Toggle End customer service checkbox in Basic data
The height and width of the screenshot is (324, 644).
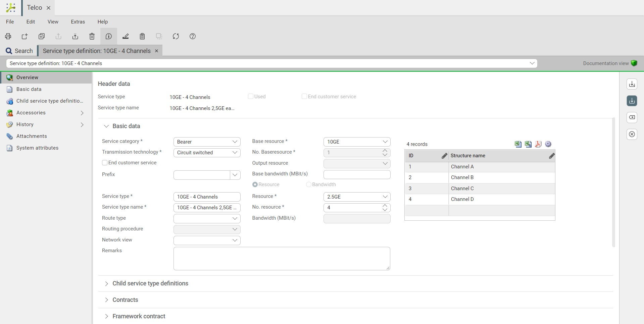(x=105, y=163)
